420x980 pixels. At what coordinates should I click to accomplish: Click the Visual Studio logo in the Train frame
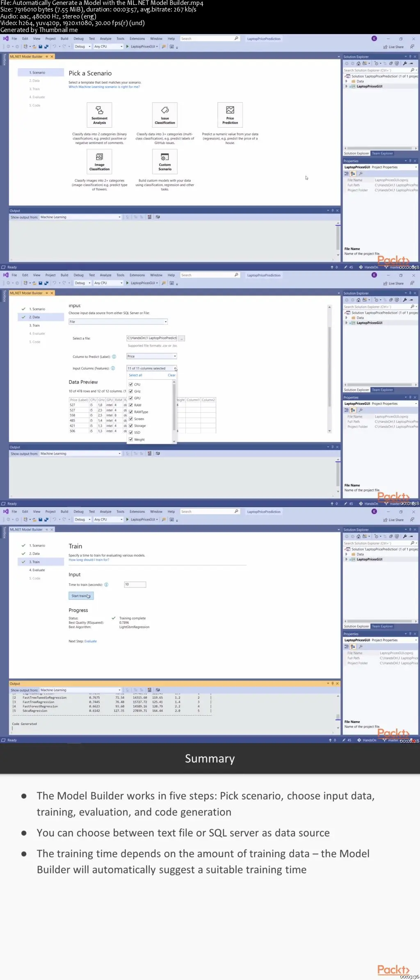6,512
